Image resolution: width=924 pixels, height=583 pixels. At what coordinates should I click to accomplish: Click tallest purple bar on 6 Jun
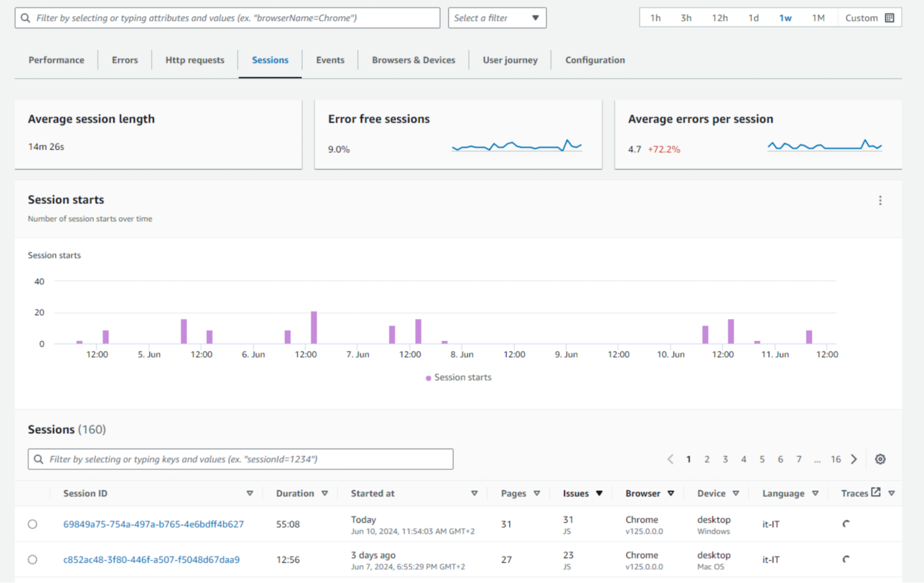(314, 328)
